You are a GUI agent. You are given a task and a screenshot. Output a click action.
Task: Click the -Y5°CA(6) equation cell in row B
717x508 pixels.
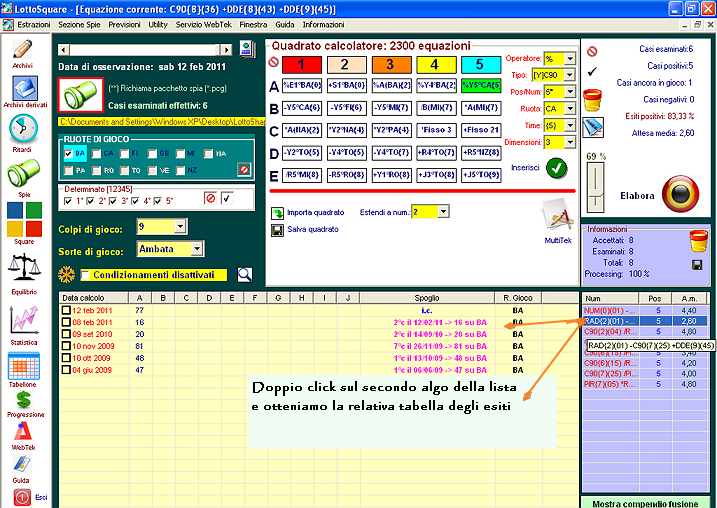pyautogui.click(x=301, y=108)
